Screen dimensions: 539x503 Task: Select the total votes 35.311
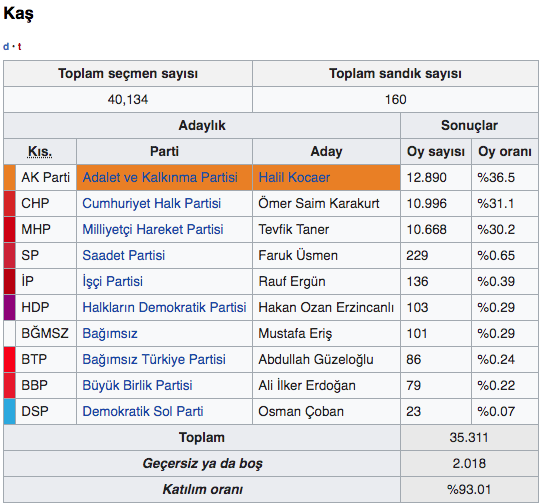click(469, 438)
